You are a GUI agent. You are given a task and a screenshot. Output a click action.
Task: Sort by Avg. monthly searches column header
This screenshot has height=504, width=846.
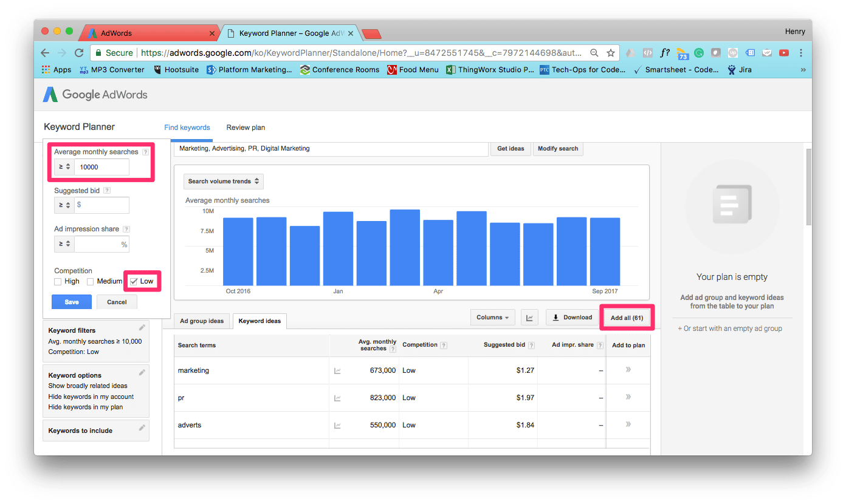[x=377, y=345]
